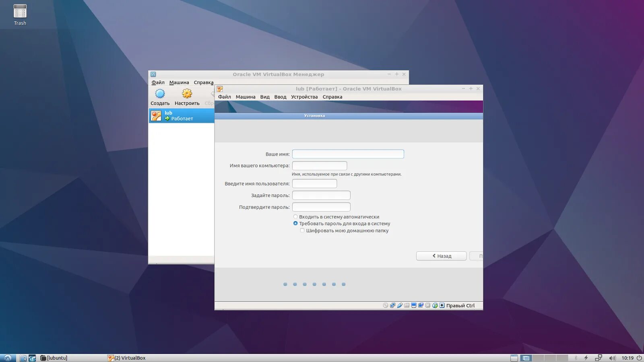Click the 10:19 clock in the panel
Viewport: 644px width, 362px height.
point(627,358)
